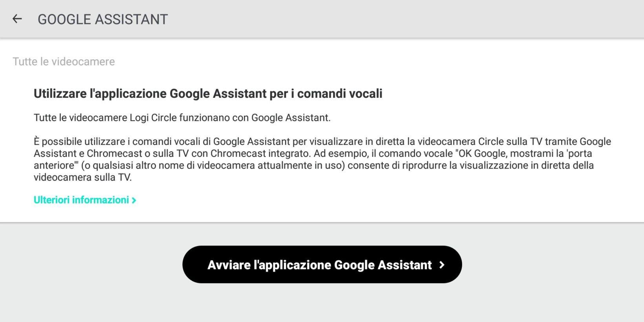Click the chevron beside Ulteriori informazioni
This screenshot has width=644, height=322.
pyautogui.click(x=134, y=200)
